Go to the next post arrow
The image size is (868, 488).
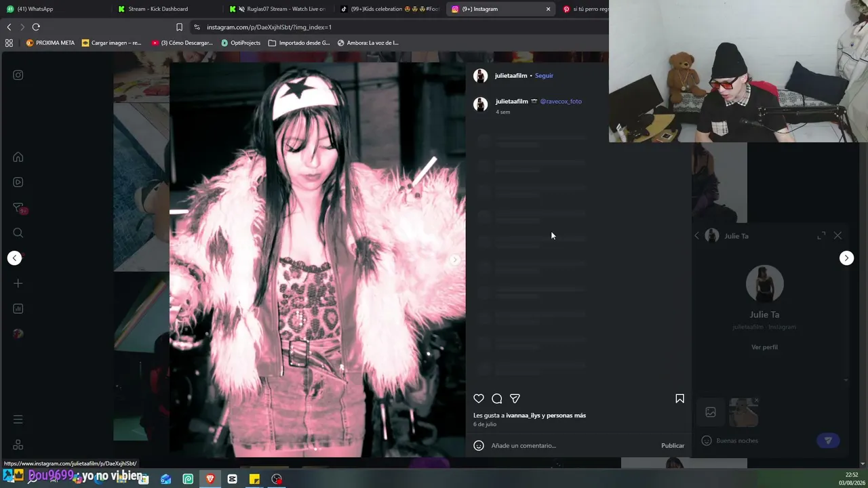click(x=846, y=258)
